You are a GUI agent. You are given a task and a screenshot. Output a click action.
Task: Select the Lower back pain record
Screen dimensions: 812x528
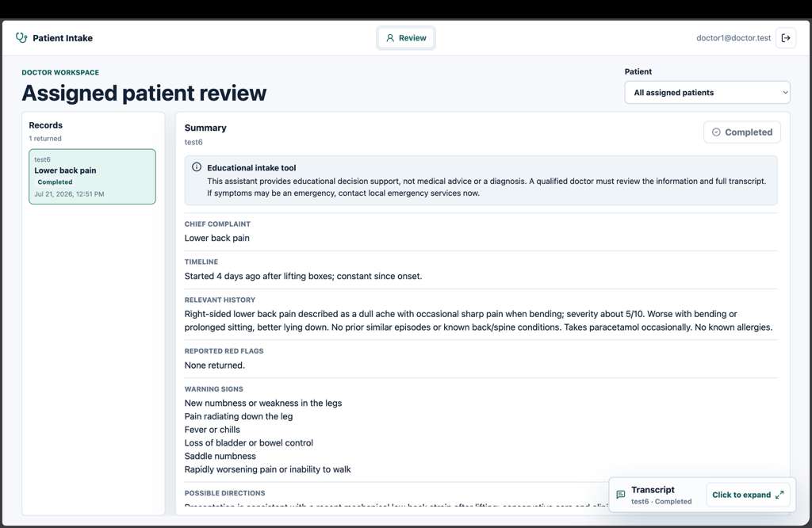click(92, 177)
